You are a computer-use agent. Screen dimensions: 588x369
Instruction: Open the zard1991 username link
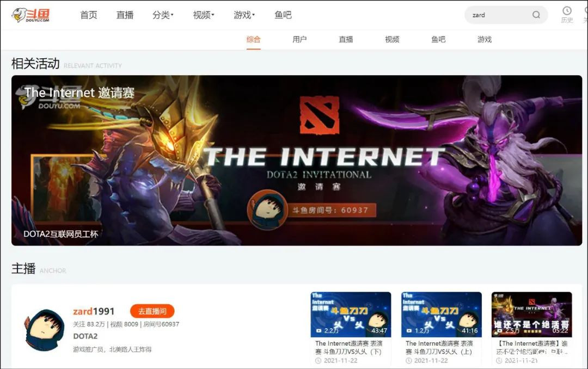coord(94,311)
